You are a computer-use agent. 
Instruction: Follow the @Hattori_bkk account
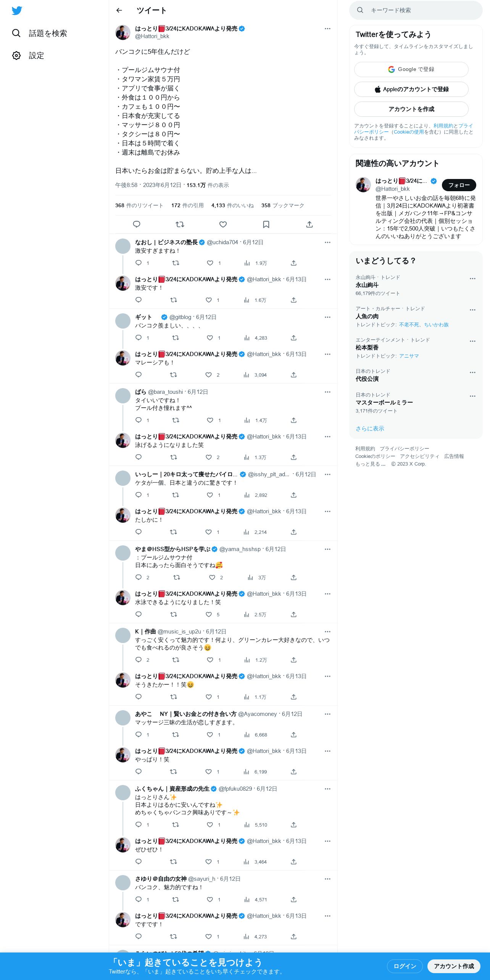(x=459, y=185)
